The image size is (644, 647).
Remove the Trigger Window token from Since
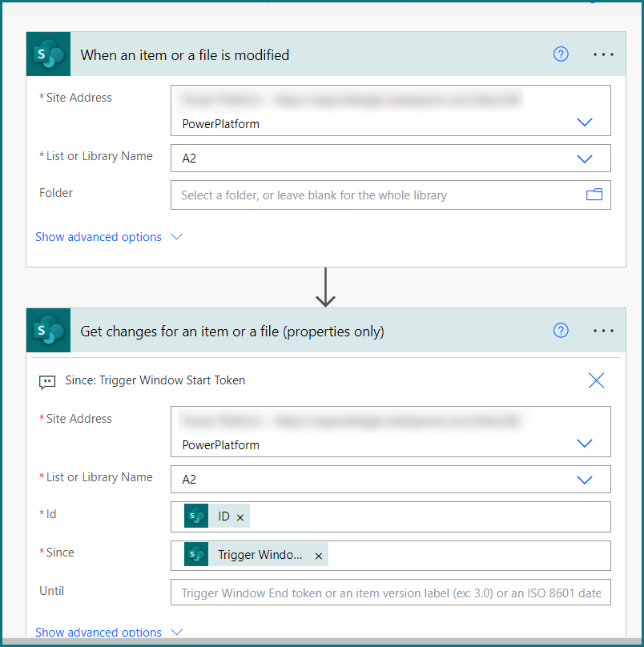318,556
